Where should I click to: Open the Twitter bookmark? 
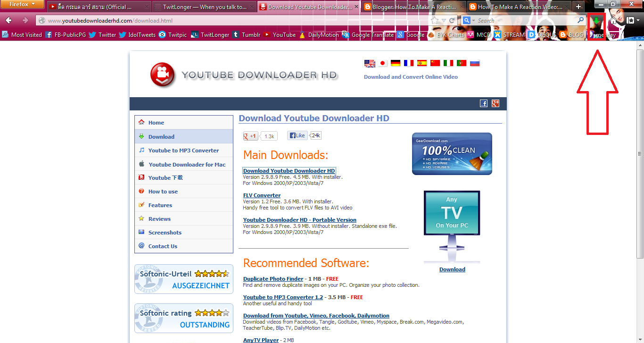click(103, 34)
